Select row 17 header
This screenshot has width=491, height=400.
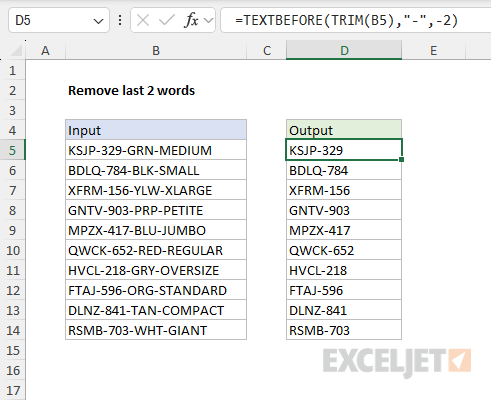click(13, 390)
